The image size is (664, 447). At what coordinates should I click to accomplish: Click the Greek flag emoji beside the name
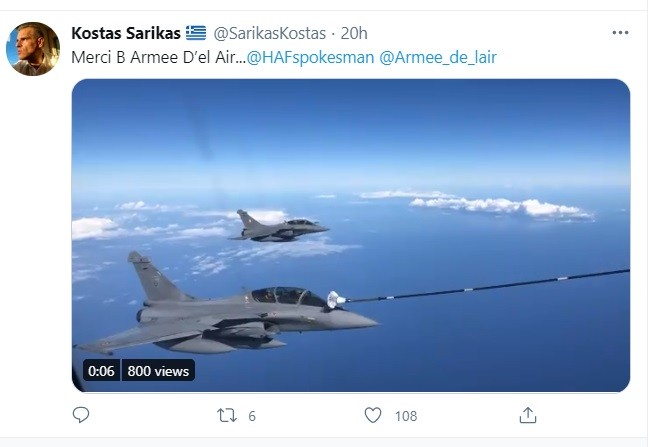click(194, 34)
